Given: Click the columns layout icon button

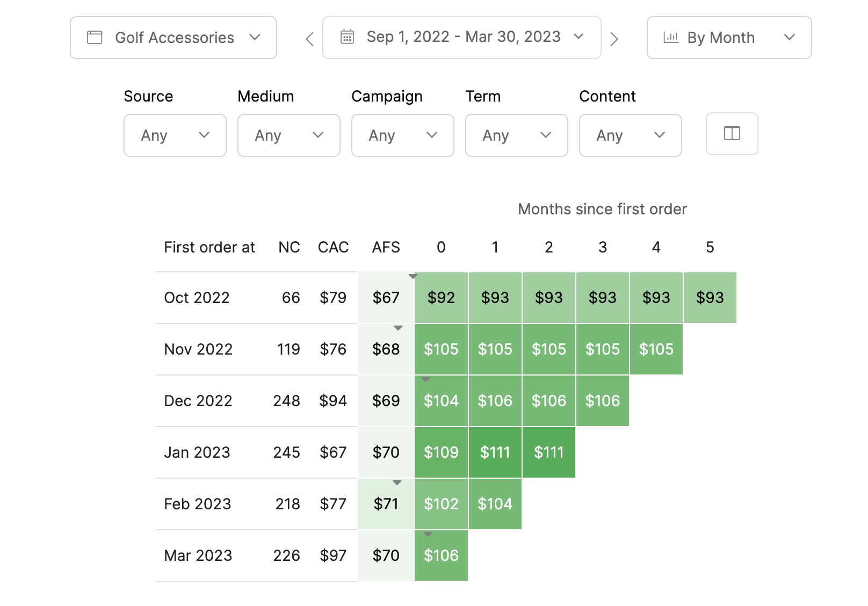Looking at the screenshot, I should (x=732, y=134).
